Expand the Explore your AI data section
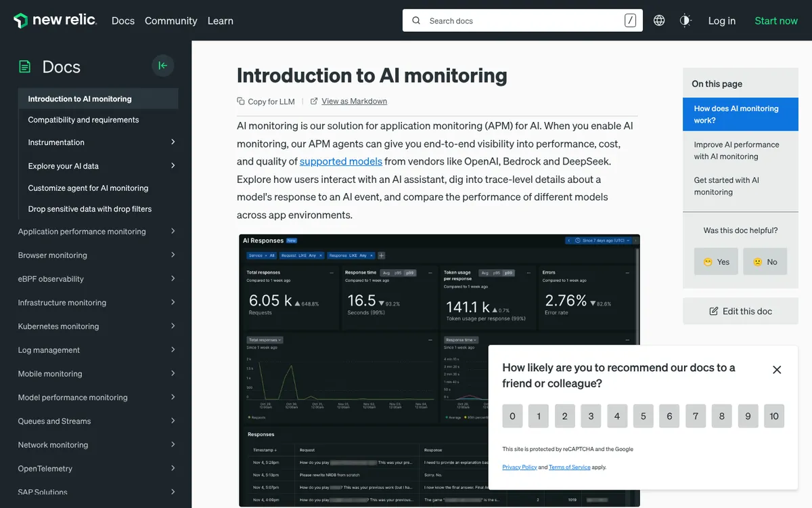Image resolution: width=812 pixels, height=508 pixels. tap(173, 166)
